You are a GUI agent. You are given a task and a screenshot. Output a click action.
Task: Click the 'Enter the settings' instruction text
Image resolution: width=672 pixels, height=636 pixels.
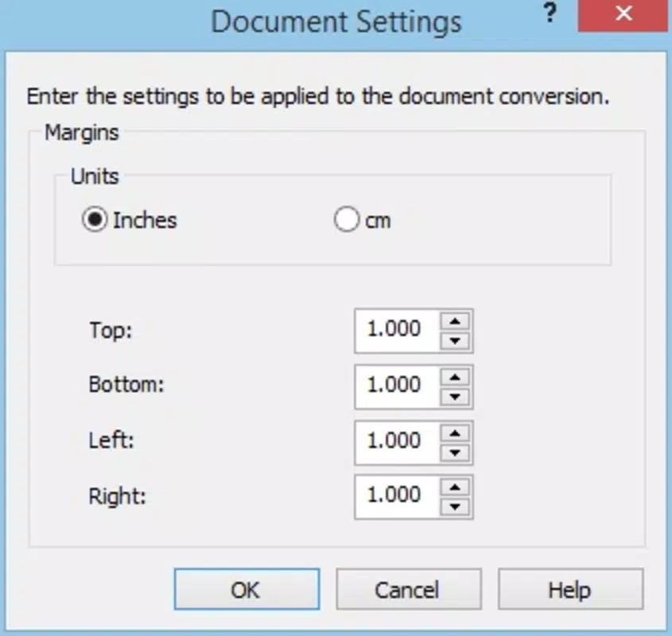[x=318, y=96]
